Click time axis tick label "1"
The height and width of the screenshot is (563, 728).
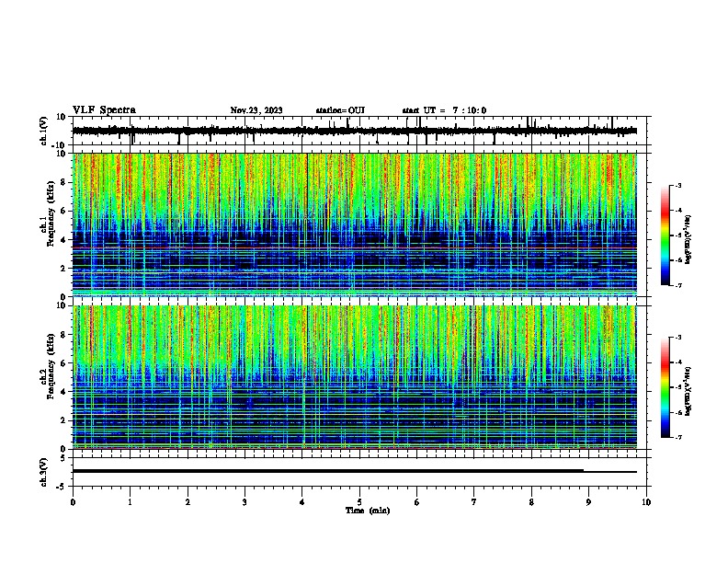point(130,502)
